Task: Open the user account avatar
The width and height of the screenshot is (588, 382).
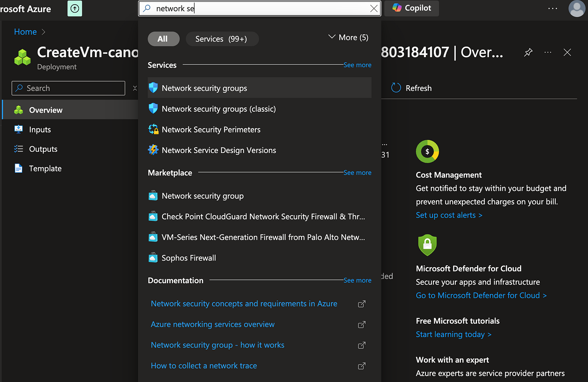Action: (x=577, y=8)
